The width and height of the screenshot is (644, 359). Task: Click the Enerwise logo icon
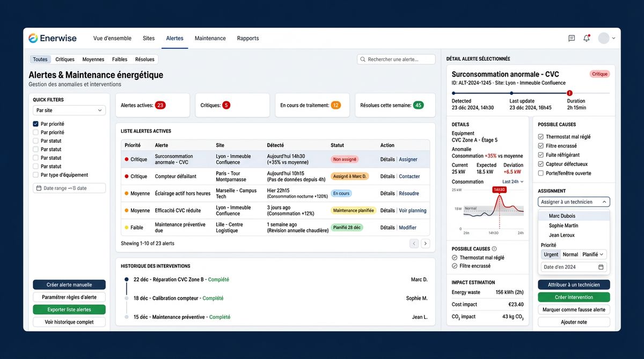(x=33, y=38)
